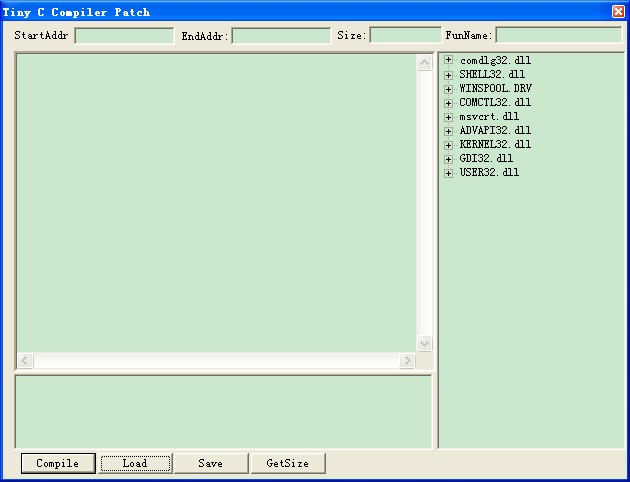
Task: Expand the SHELL32.dll tree node
Action: point(448,75)
